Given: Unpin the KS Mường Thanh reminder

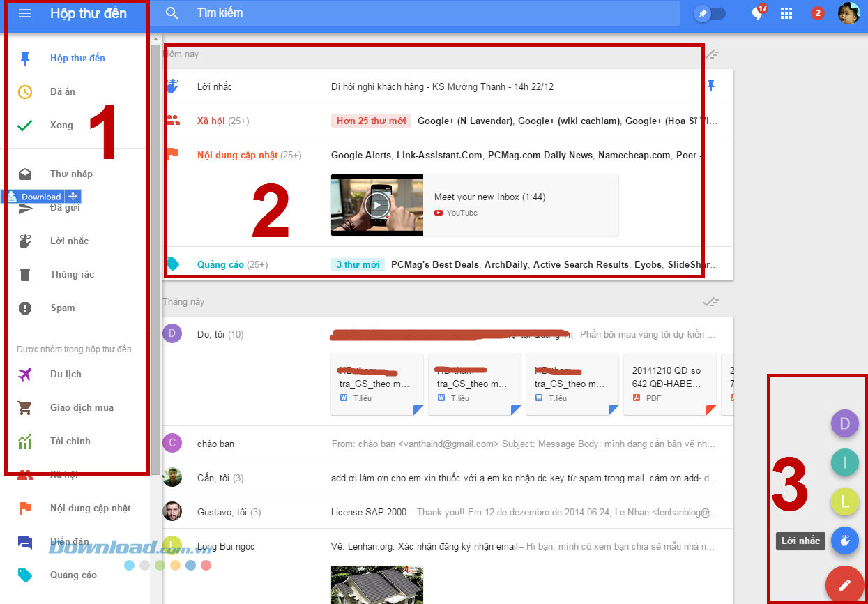Looking at the screenshot, I should [x=711, y=85].
